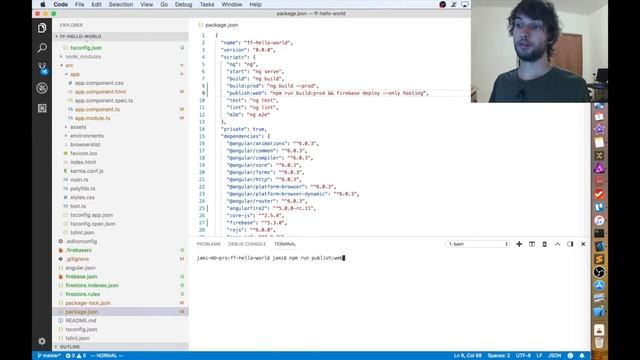Open the Apple menu
Image resolution: width=640 pixels, height=360 pixels.
[43, 4]
